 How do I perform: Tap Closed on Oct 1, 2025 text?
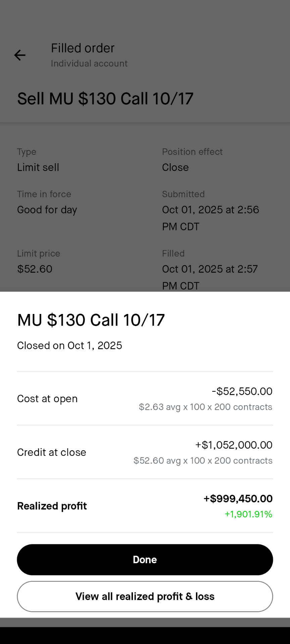tap(69, 345)
